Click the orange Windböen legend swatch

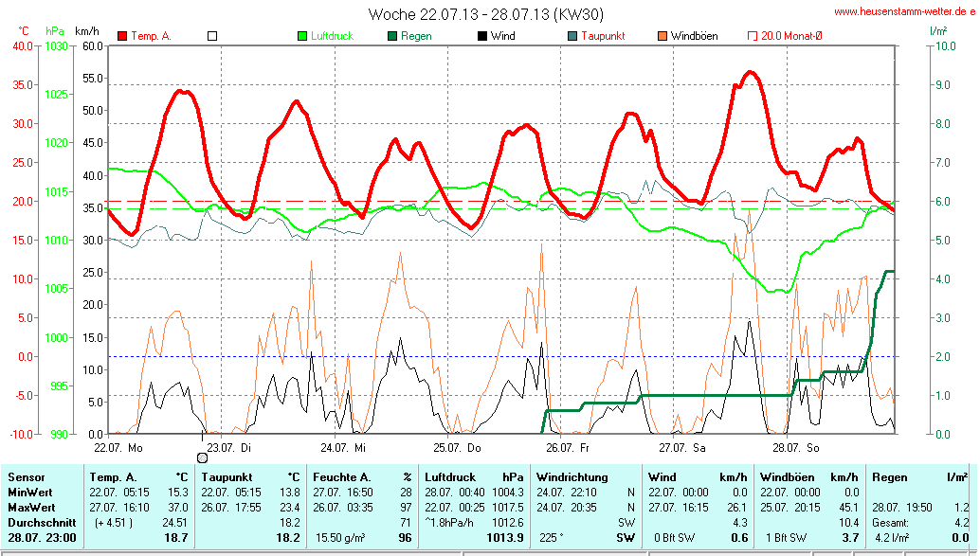pyautogui.click(x=662, y=36)
